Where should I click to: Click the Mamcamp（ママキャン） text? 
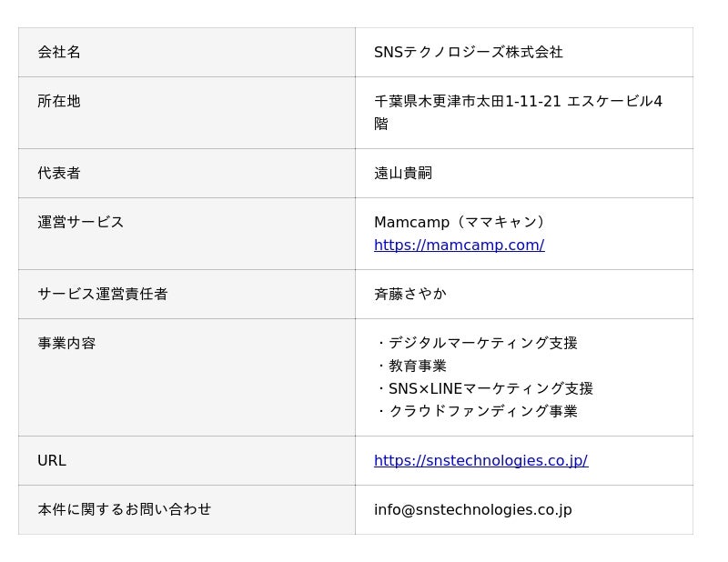tap(462, 222)
